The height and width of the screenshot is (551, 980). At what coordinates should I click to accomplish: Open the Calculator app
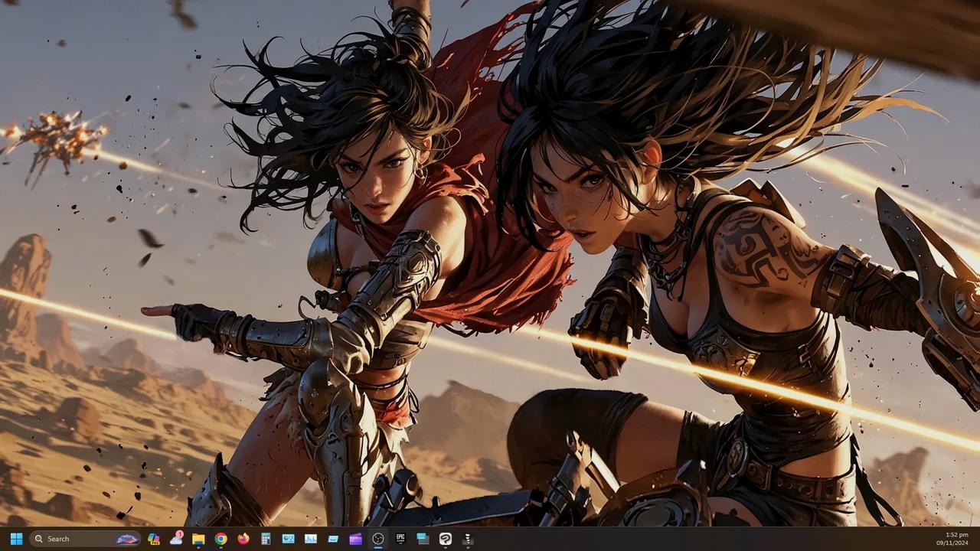(266, 539)
